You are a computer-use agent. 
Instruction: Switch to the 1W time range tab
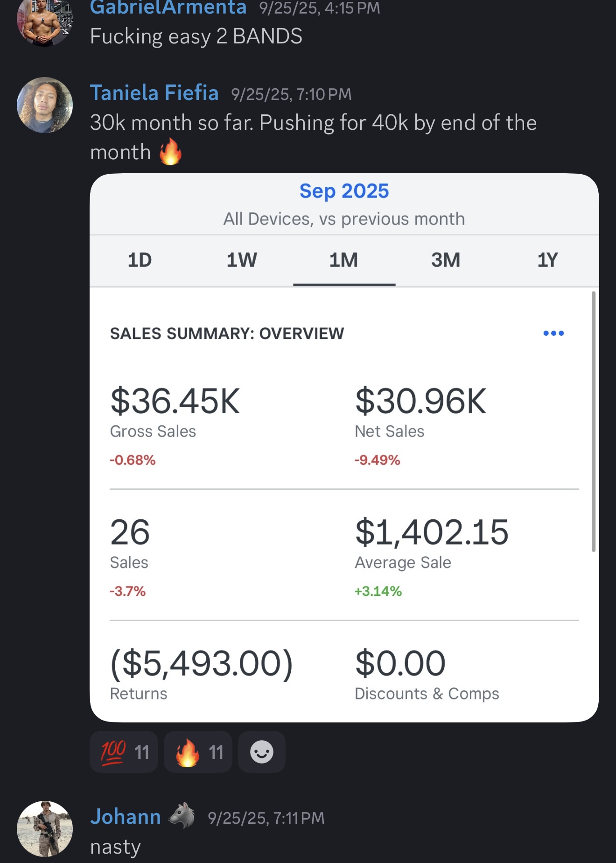(242, 260)
